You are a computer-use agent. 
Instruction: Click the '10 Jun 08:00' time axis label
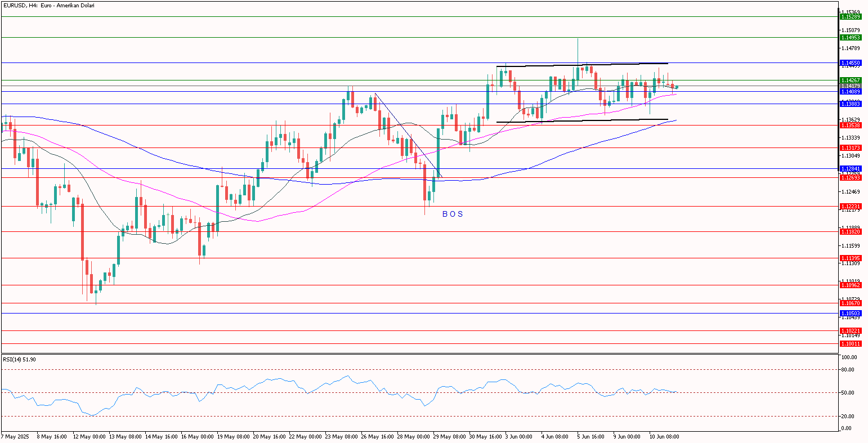pos(664,436)
